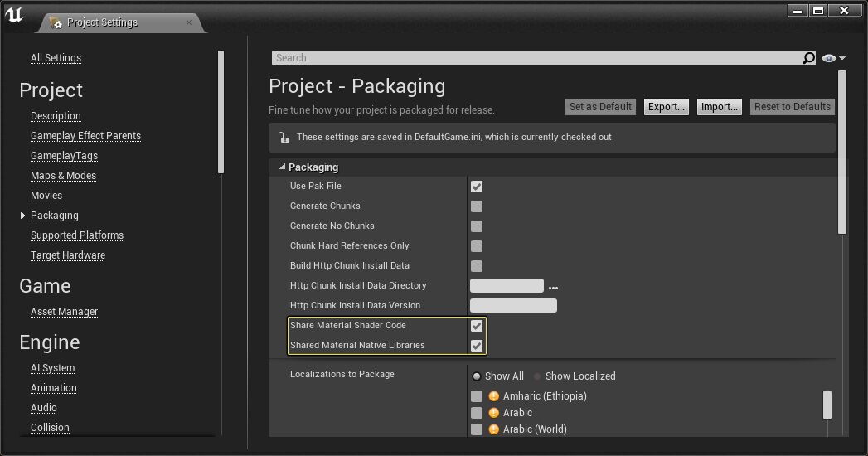868x456 pixels.
Task: Browse for Http Chunk Install Data Directory
Action: [553, 287]
